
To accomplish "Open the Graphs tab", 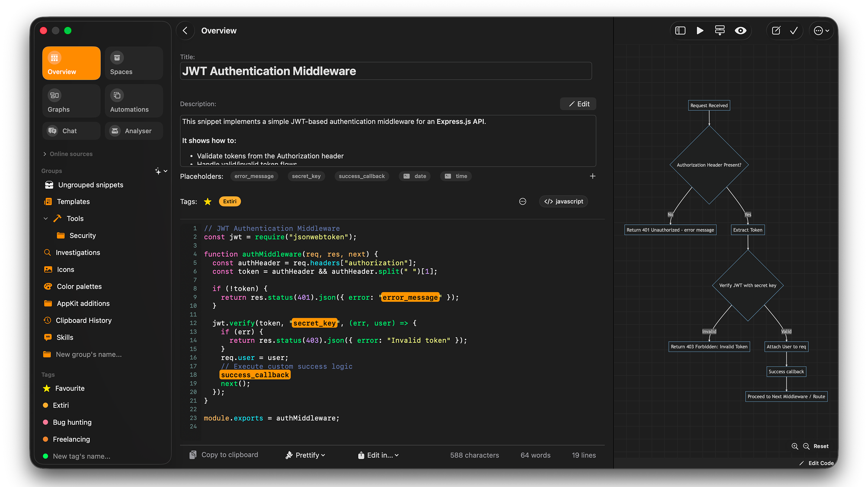I will click(x=71, y=101).
